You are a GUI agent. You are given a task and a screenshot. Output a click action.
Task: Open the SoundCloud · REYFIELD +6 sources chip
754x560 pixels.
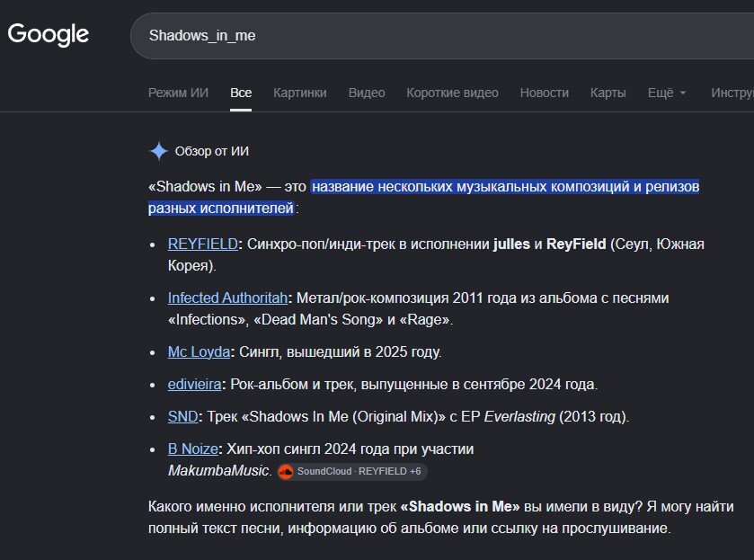point(352,472)
